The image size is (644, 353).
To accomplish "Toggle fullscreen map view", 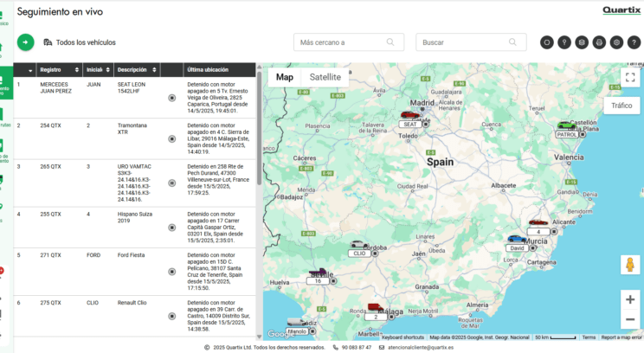I will [630, 77].
